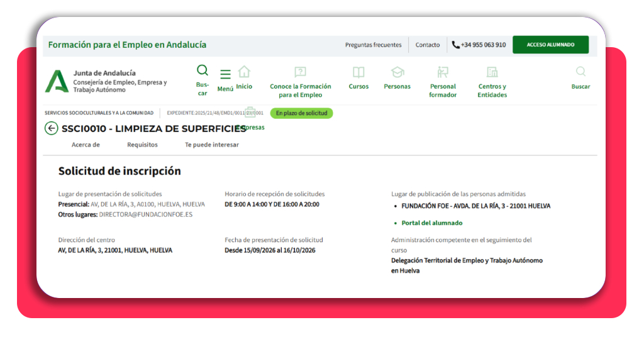Screen dimensions: 644x337
Task: Click the Buscar magnifier icon at right
Action: (580, 72)
